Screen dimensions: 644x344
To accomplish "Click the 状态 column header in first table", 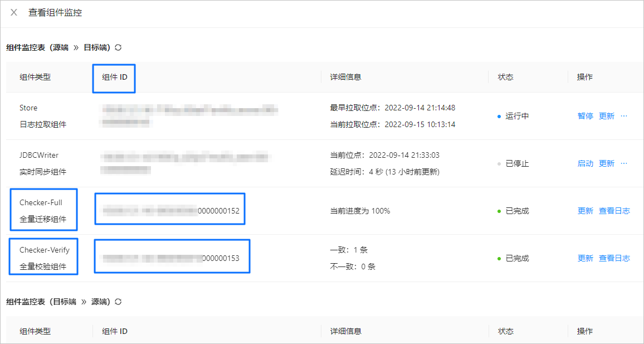I will pos(505,77).
